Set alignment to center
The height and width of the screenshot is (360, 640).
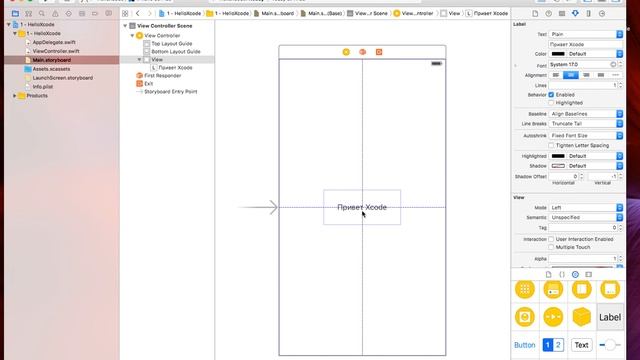[x=571, y=75]
